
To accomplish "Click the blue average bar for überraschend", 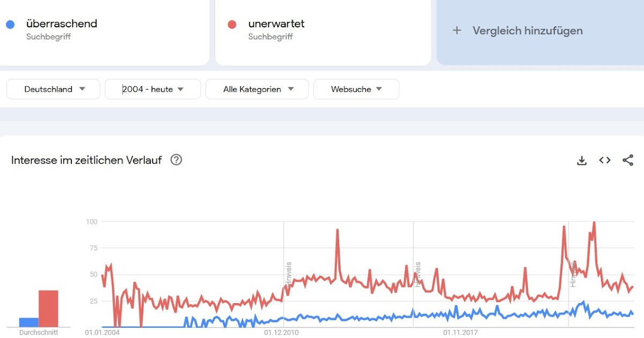I will pos(29,322).
